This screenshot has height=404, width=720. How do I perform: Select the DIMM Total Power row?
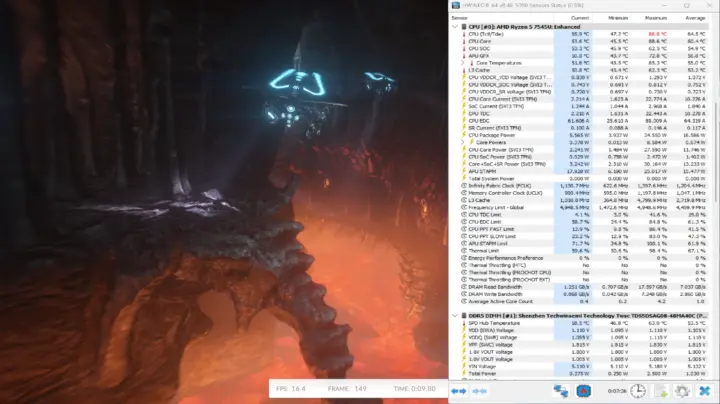coord(579,374)
